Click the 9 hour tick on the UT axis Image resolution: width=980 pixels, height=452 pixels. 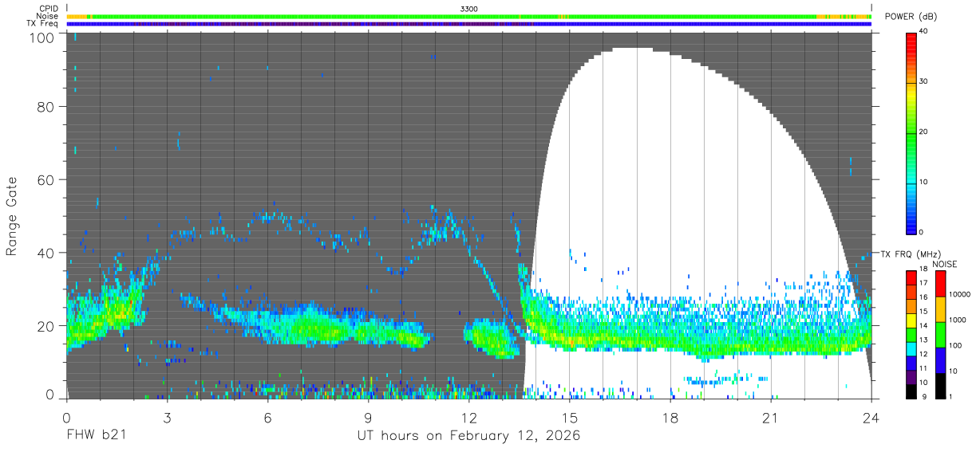click(x=369, y=417)
